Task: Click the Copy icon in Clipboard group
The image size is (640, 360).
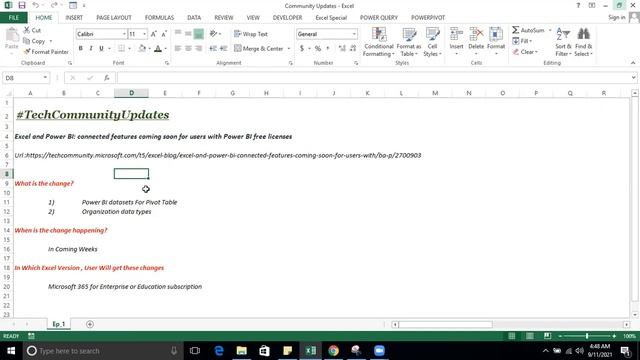Action: point(27,41)
